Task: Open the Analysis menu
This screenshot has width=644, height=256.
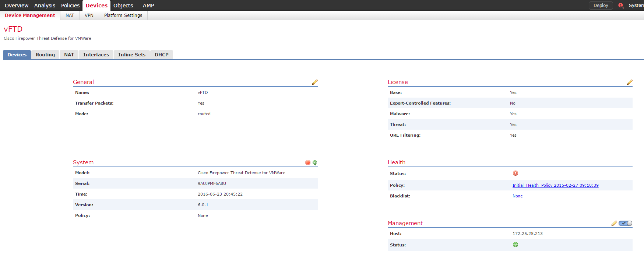Action: click(x=45, y=6)
